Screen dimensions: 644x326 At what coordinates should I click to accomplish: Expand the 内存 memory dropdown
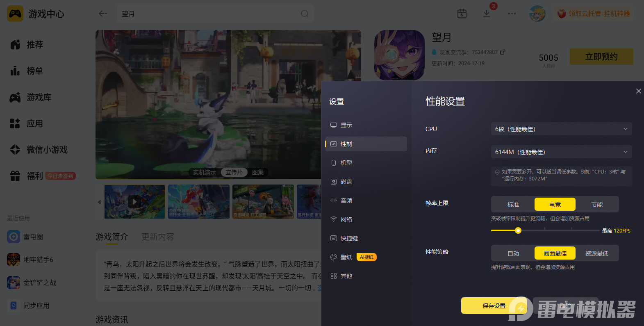(x=561, y=152)
